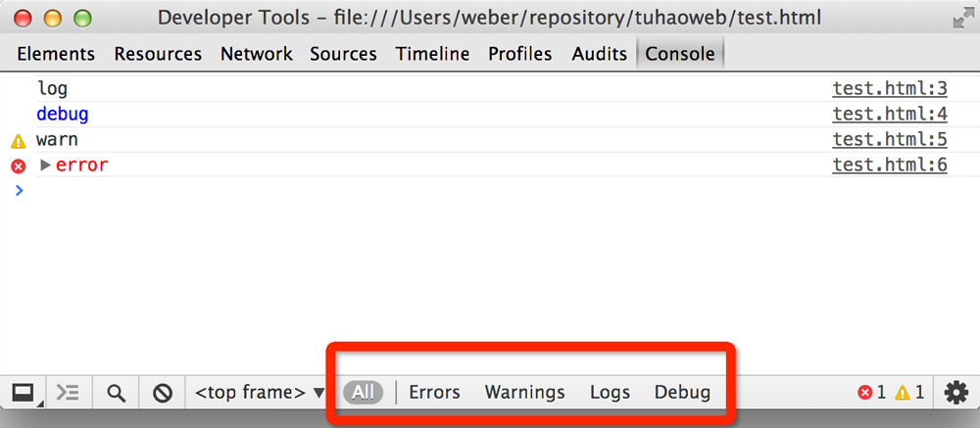The height and width of the screenshot is (428, 980).
Task: Click the yellow warning count icon
Action: (x=903, y=393)
